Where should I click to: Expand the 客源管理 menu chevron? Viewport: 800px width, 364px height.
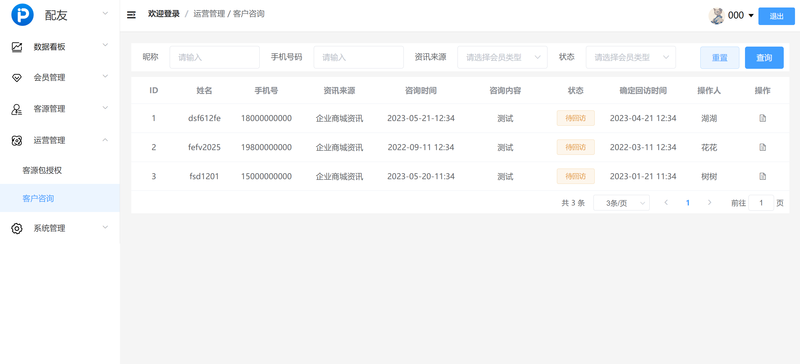coord(105,107)
